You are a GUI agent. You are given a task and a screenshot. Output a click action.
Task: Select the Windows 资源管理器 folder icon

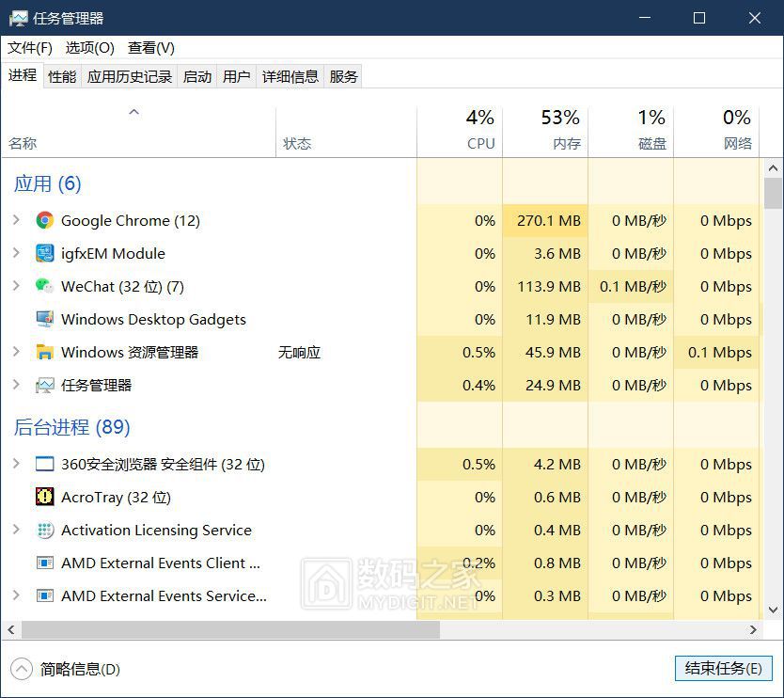pyautogui.click(x=44, y=353)
